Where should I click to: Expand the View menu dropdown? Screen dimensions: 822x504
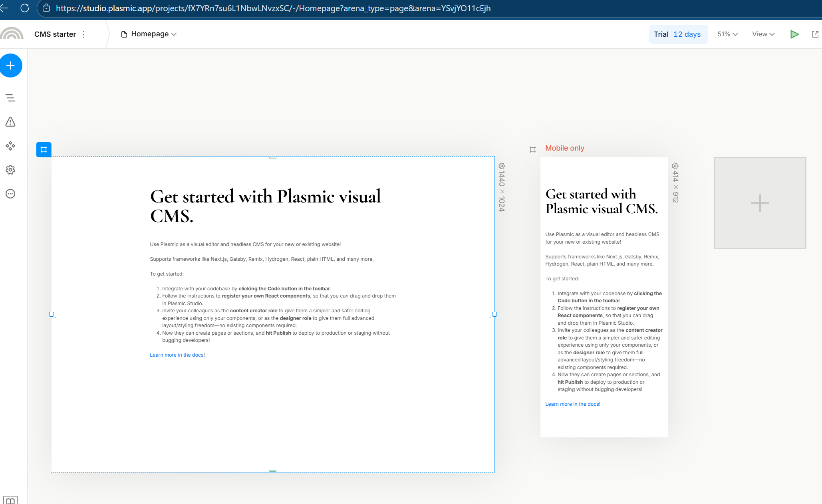(x=763, y=34)
